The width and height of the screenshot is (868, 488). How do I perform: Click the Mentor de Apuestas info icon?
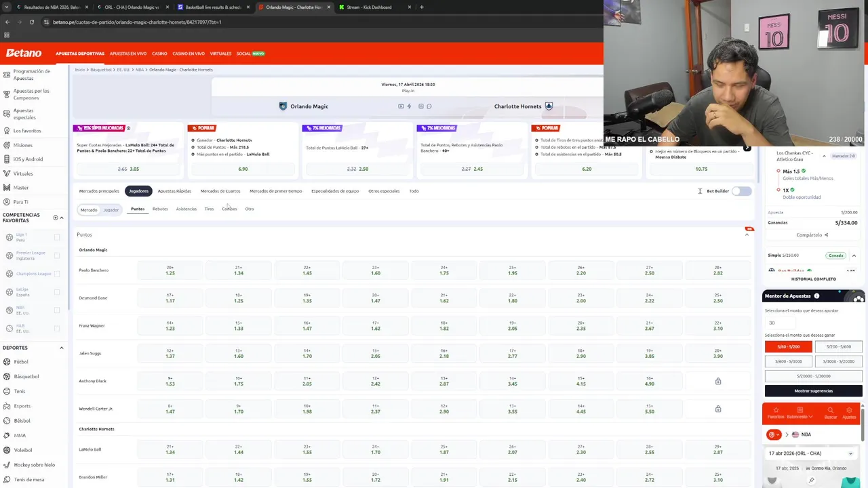click(x=816, y=296)
